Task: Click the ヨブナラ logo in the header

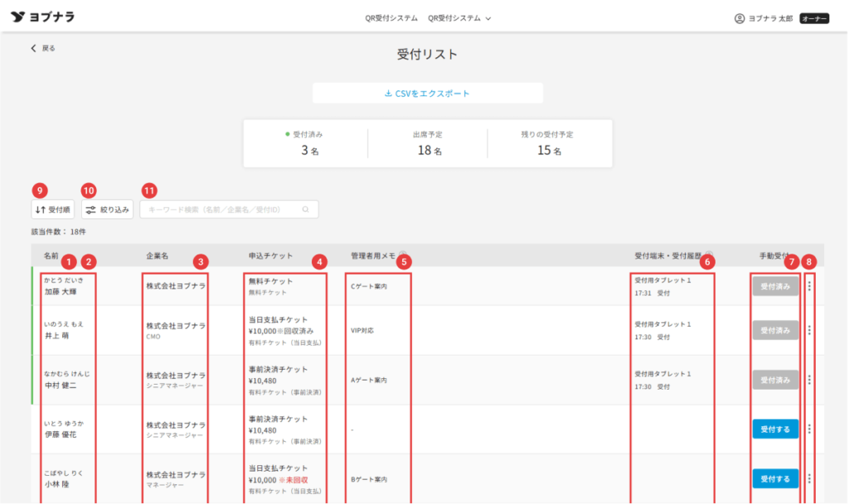Action: point(43,17)
